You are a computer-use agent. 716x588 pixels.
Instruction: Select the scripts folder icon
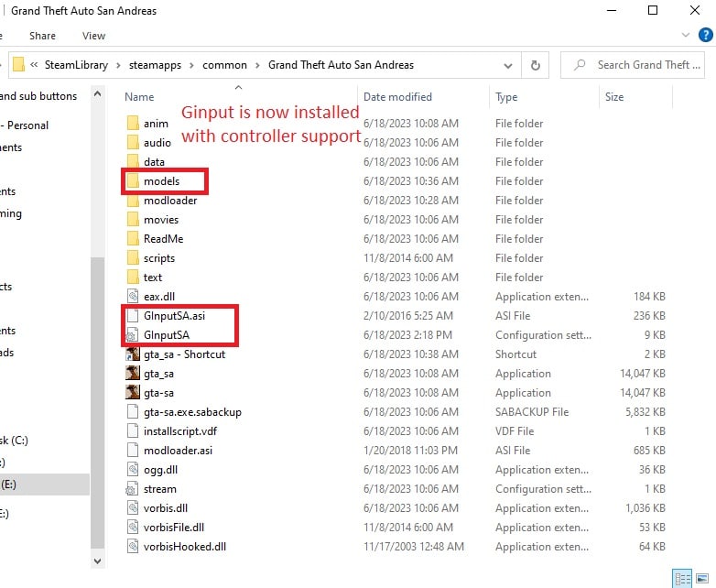[133, 258]
